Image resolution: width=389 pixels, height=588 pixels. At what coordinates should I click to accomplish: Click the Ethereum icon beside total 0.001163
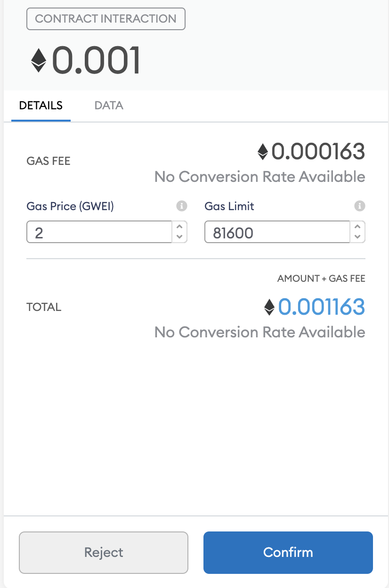(x=269, y=307)
